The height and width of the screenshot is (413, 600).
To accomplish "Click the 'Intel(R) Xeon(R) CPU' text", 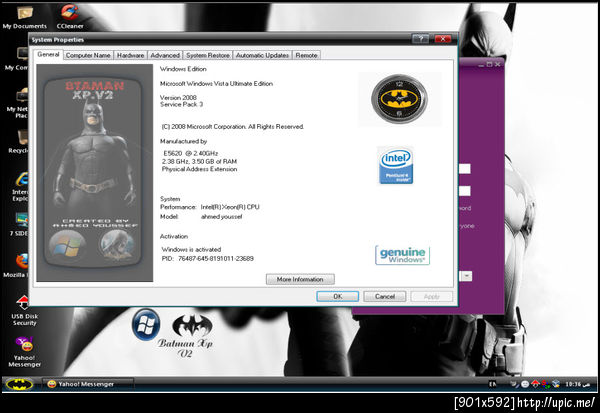I will tap(230, 207).
